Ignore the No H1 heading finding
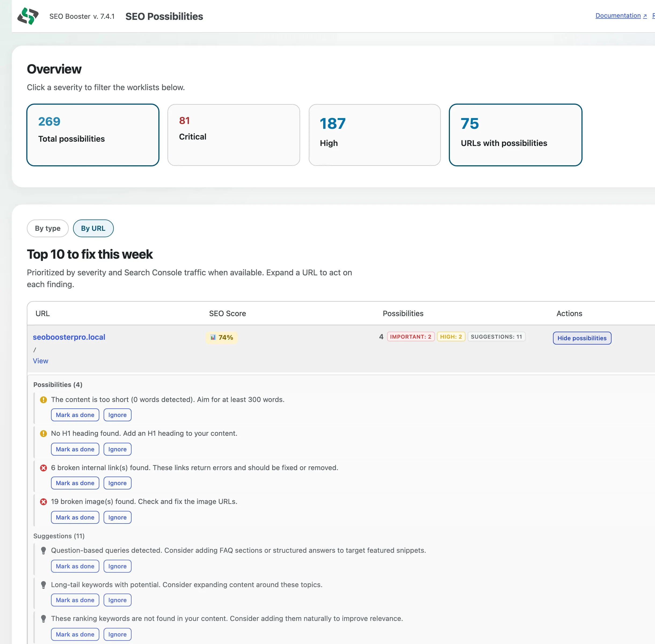Image resolution: width=655 pixels, height=644 pixels. coord(117,449)
